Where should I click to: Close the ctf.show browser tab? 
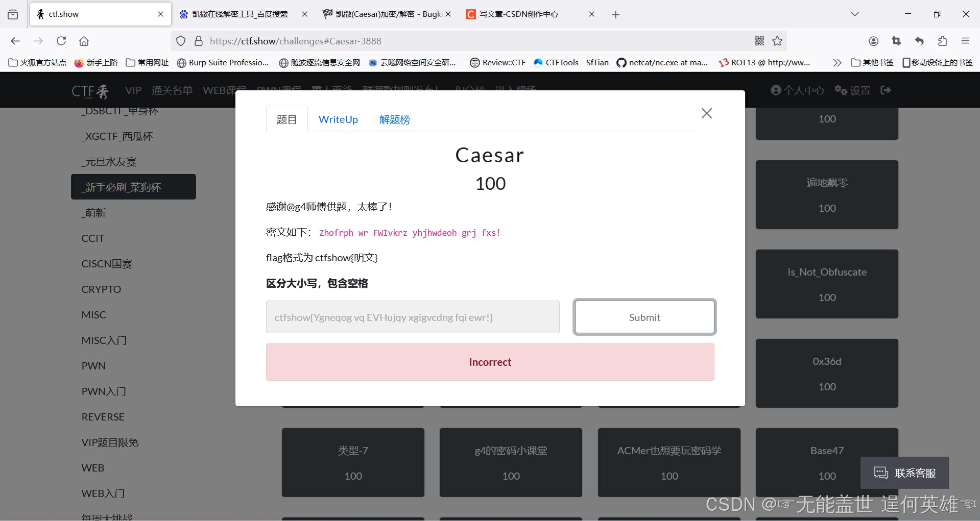click(160, 14)
